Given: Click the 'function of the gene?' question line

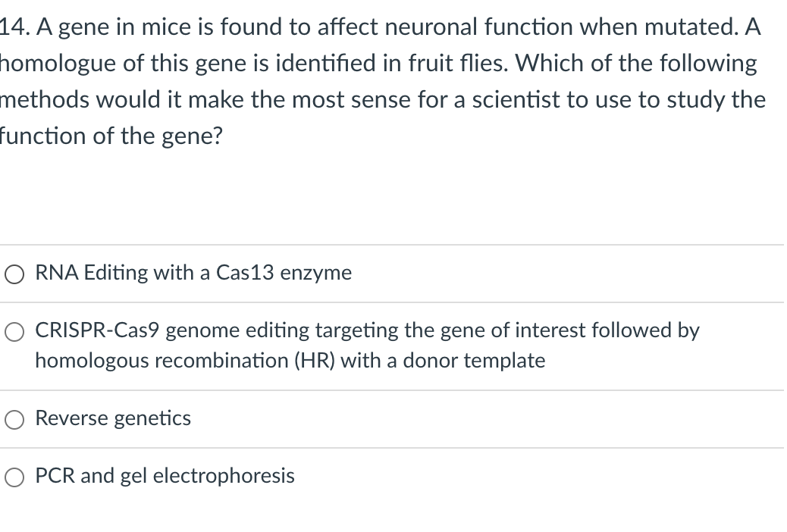Looking at the screenshot, I should pyautogui.click(x=111, y=136).
